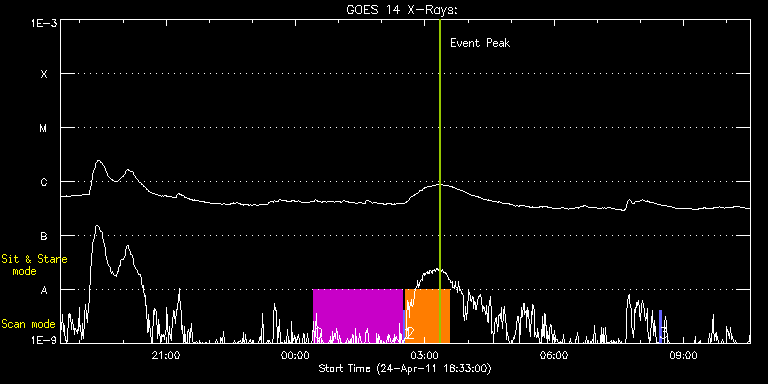
Task: Click the 1E-3 top axis label
Action: [x=45, y=23]
